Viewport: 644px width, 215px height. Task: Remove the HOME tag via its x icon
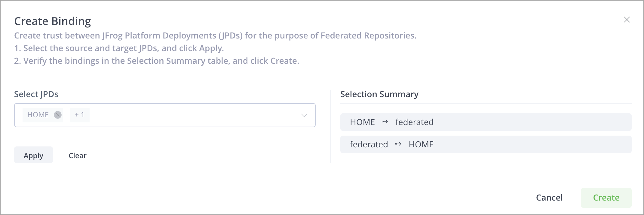(58, 115)
